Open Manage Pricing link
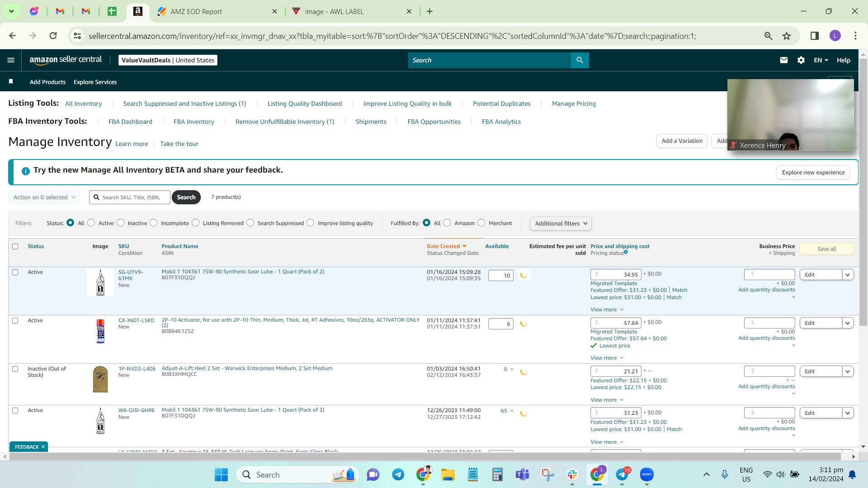 pos(574,103)
